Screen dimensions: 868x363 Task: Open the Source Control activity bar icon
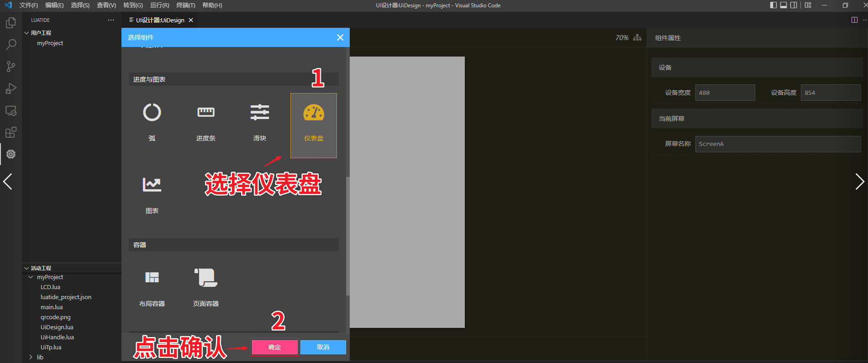(x=11, y=67)
